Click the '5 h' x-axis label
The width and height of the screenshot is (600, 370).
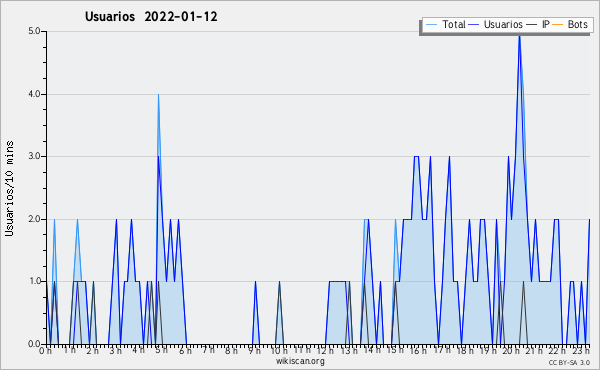(161, 350)
